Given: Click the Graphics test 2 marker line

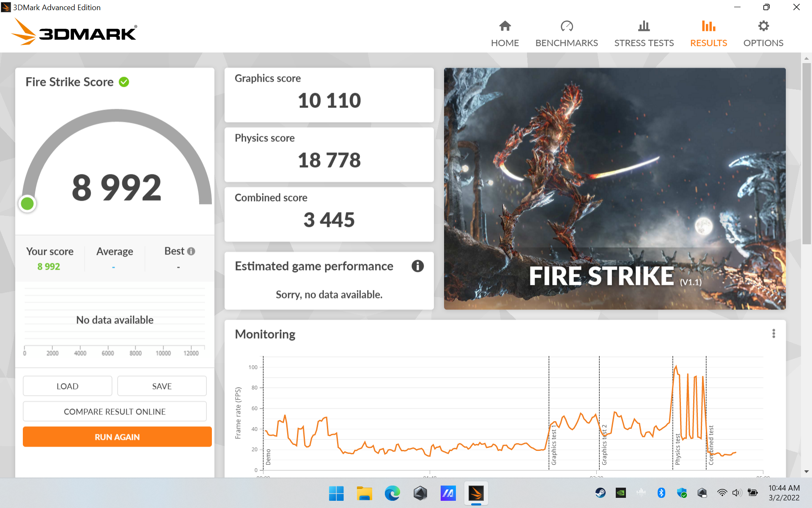Looking at the screenshot, I should (599, 413).
